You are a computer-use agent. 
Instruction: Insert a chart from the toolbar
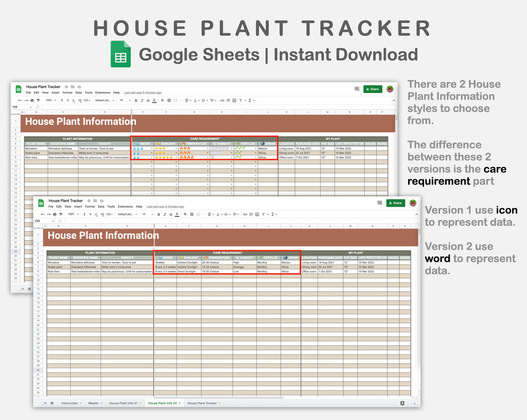click(256, 214)
